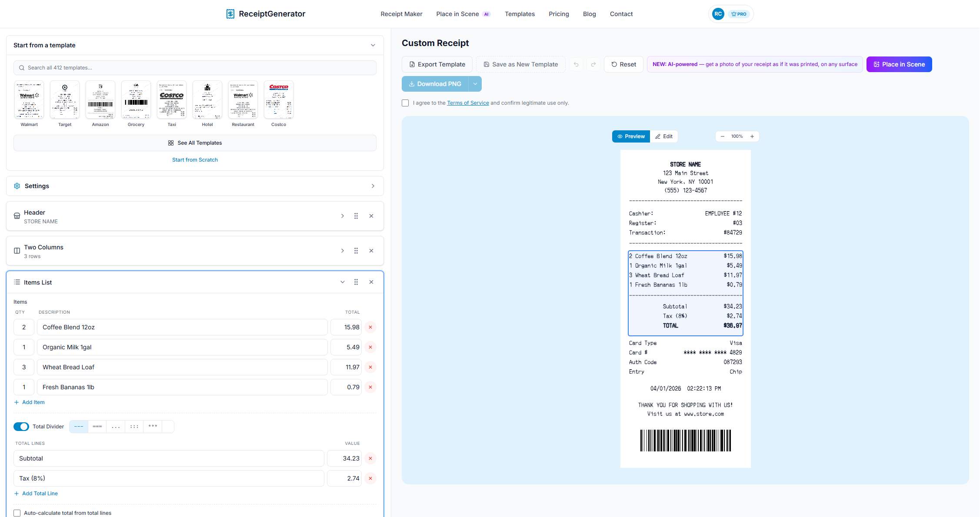The image size is (980, 517).
Task: Switch to the Edit tab
Action: pyautogui.click(x=664, y=136)
